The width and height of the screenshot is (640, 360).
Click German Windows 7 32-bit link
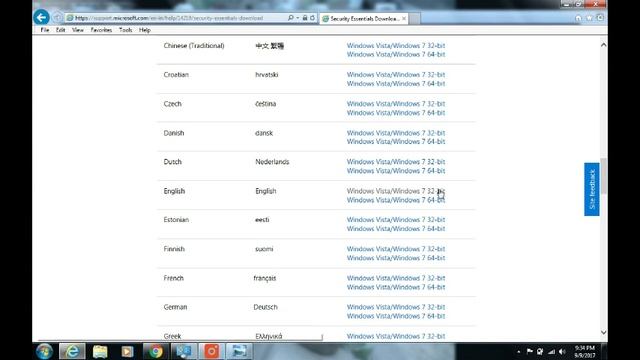click(396, 307)
